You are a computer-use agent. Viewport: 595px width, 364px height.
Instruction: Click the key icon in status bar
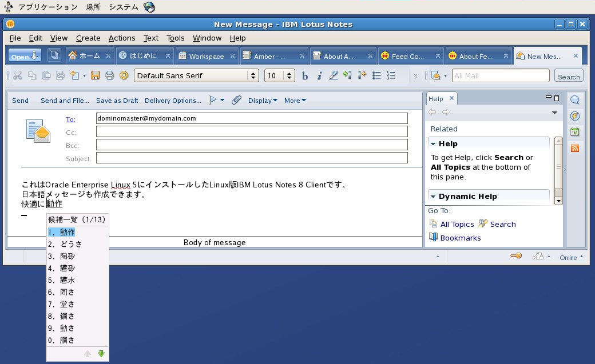point(516,256)
